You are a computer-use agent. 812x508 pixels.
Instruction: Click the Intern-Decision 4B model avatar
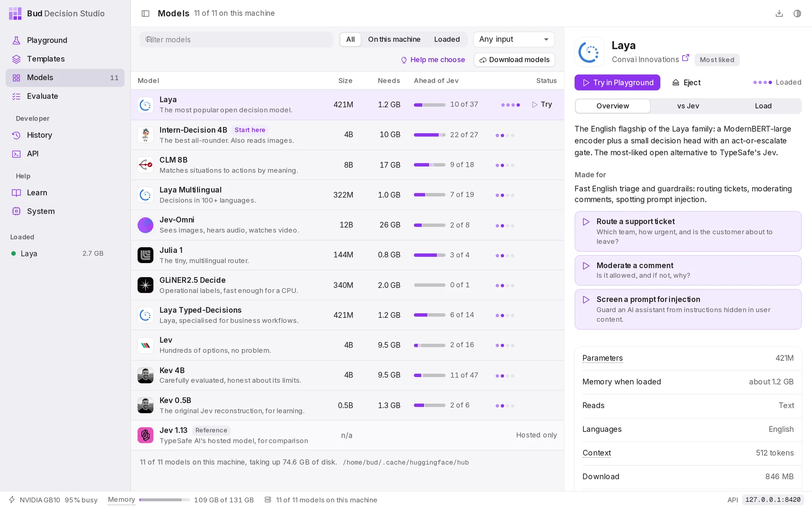coord(145,135)
